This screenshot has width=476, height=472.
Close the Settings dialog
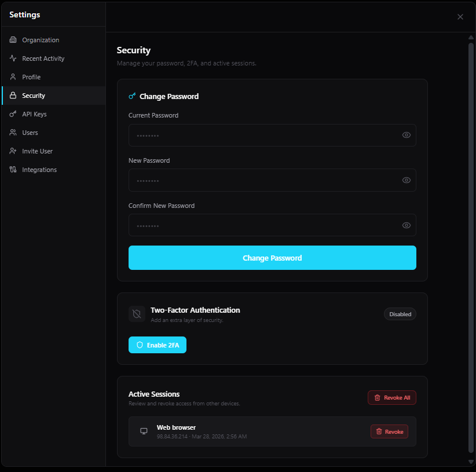tap(460, 17)
